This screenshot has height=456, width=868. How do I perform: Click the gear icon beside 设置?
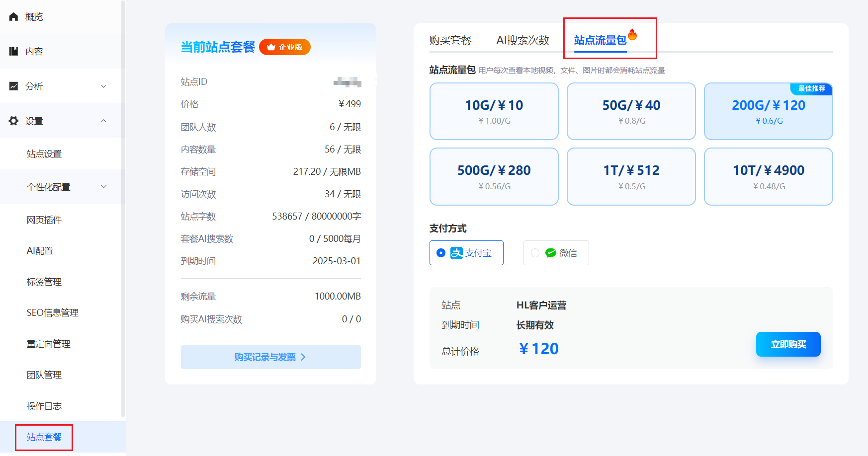click(x=13, y=121)
